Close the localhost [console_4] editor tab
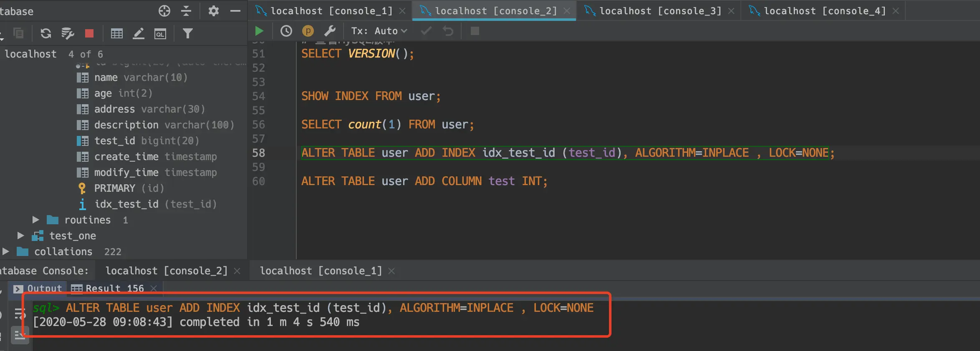Screen dimensions: 980x351 pos(896,11)
